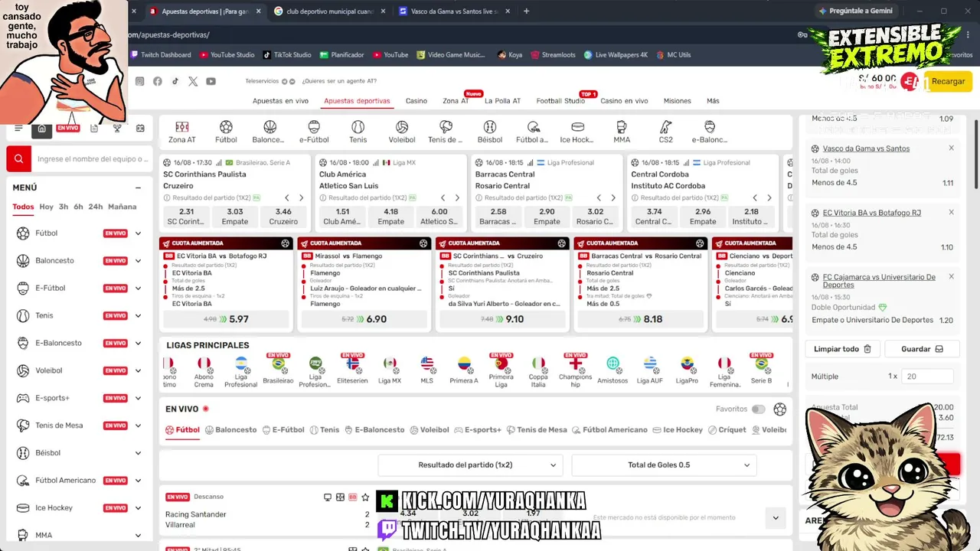Viewport: 980px width, 551px height.
Task: Open the Total de Goles 0.5 dropdown
Action: pos(664,465)
